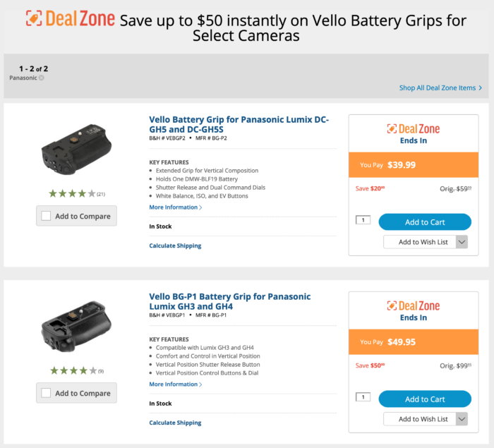Image resolution: width=494 pixels, height=448 pixels.
Task: Add the $49.95 grip to cart
Action: point(425,399)
